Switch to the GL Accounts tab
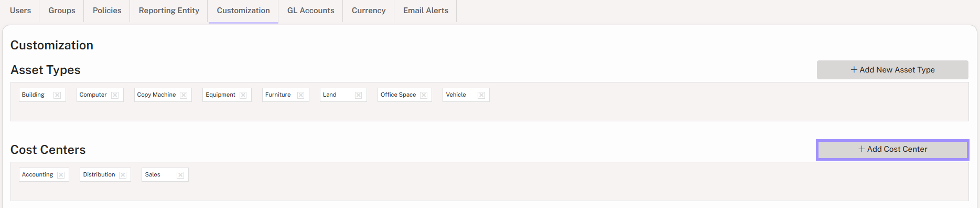980x208 pixels. (x=310, y=11)
